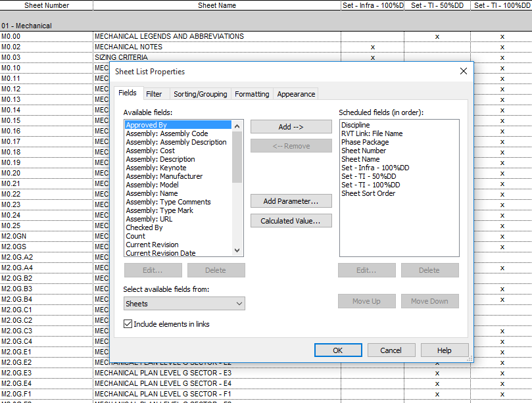Go to the Formatting tab
Screen dimensions: 532x403
click(x=252, y=94)
